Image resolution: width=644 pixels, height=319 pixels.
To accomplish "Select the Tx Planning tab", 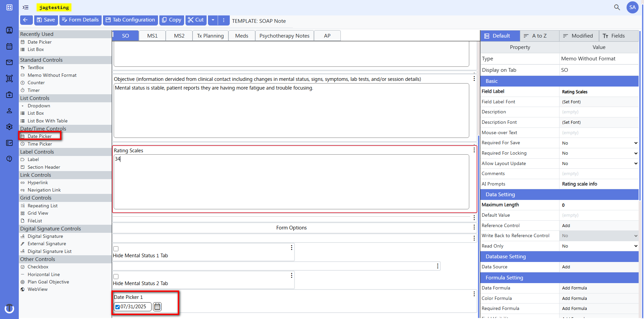I will (210, 36).
